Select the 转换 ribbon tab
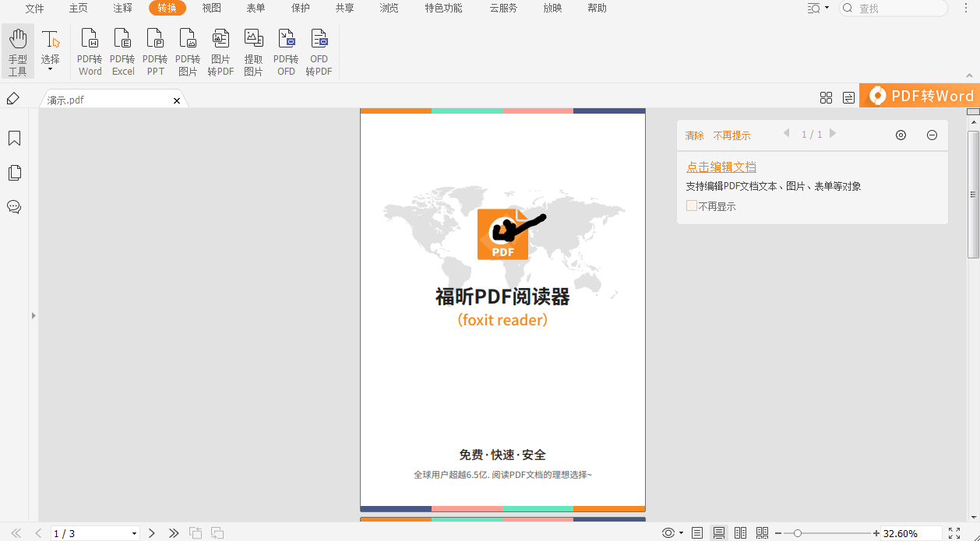Image resolution: width=980 pixels, height=541 pixels. click(167, 9)
